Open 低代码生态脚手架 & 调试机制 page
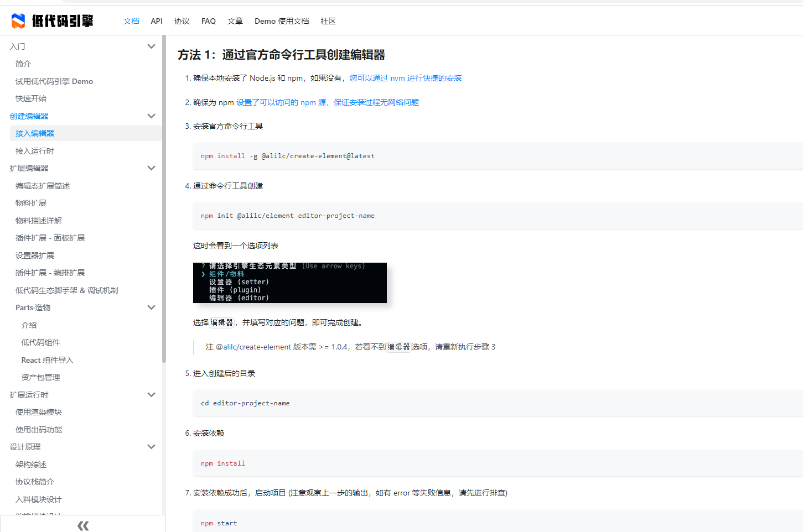This screenshot has width=803, height=532. click(x=67, y=290)
